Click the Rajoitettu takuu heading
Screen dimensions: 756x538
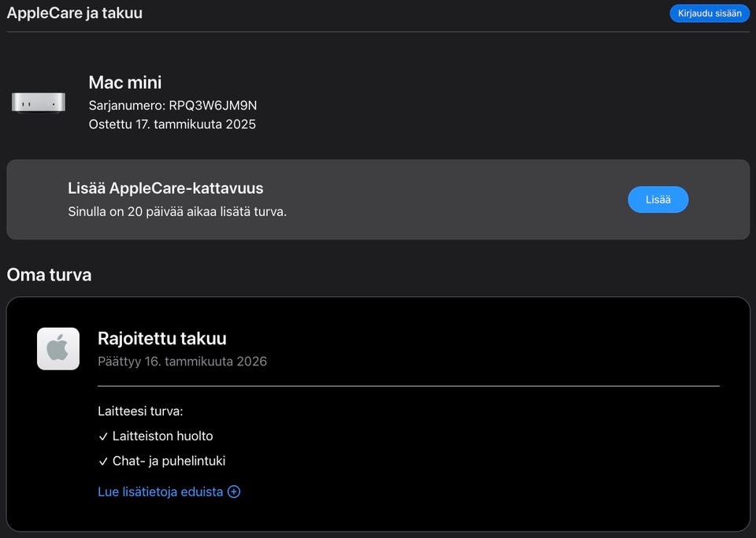162,339
